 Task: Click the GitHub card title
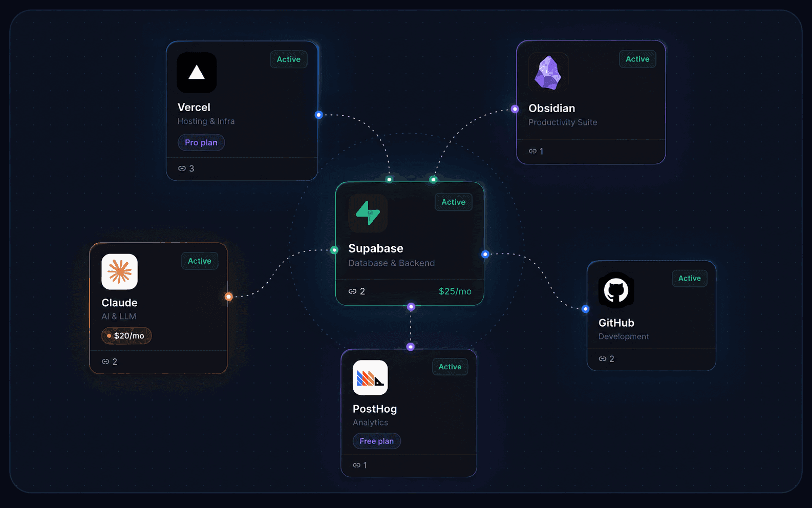(616, 323)
